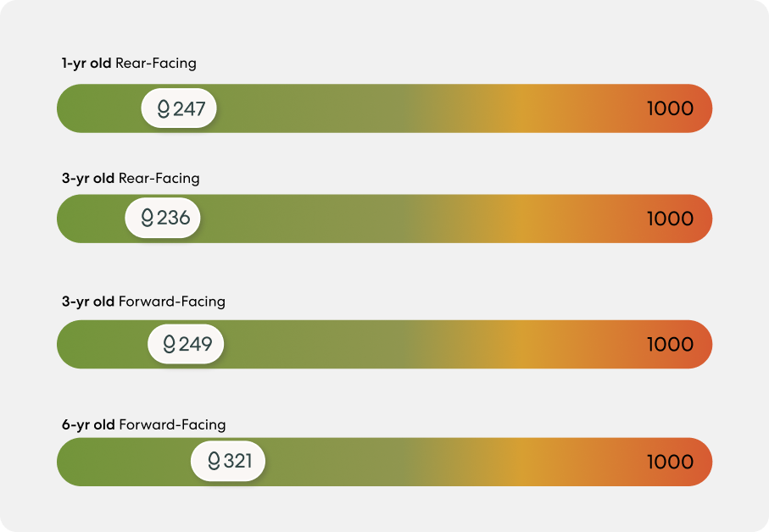Click 1000 on the 3-yr old Rear-Facing bar
Image resolution: width=769 pixels, height=532 pixels.
tap(670, 219)
